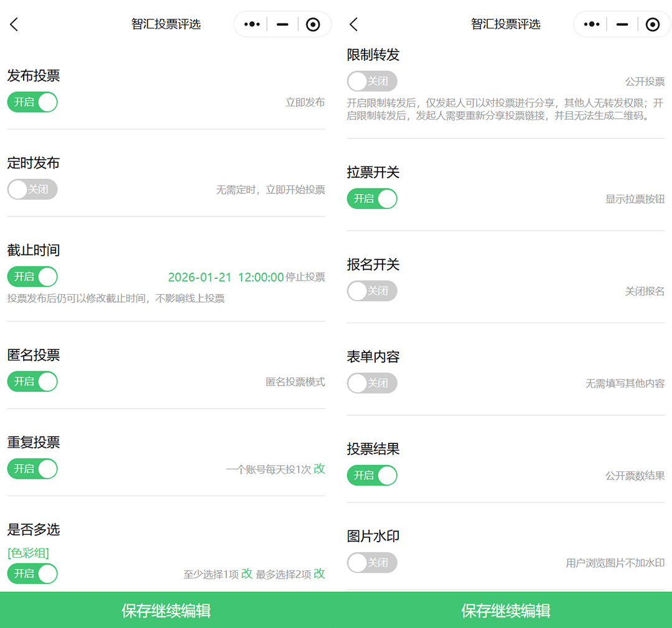Image resolution: width=672 pixels, height=628 pixels.
Task: Turn on the 报名开关 switch
Action: click(371, 290)
